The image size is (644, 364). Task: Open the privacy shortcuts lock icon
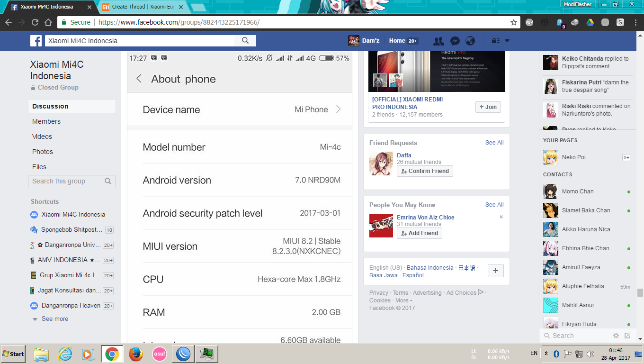(496, 41)
